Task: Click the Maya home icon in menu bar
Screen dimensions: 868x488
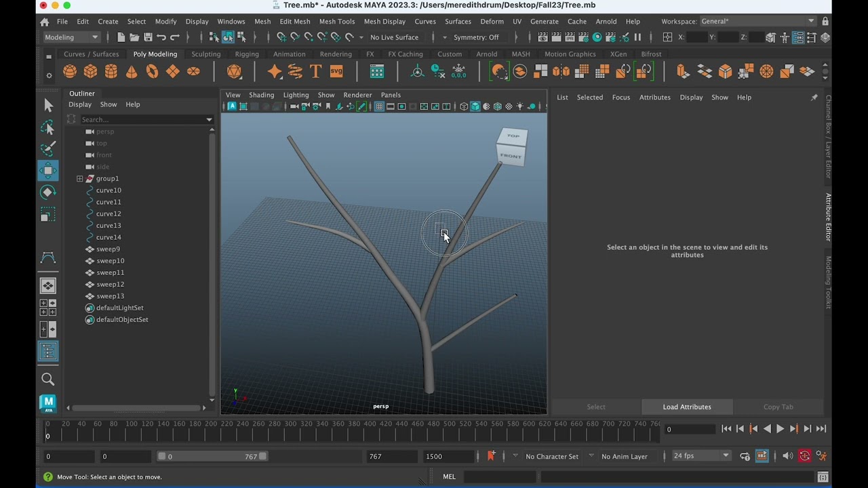Action: [45, 22]
